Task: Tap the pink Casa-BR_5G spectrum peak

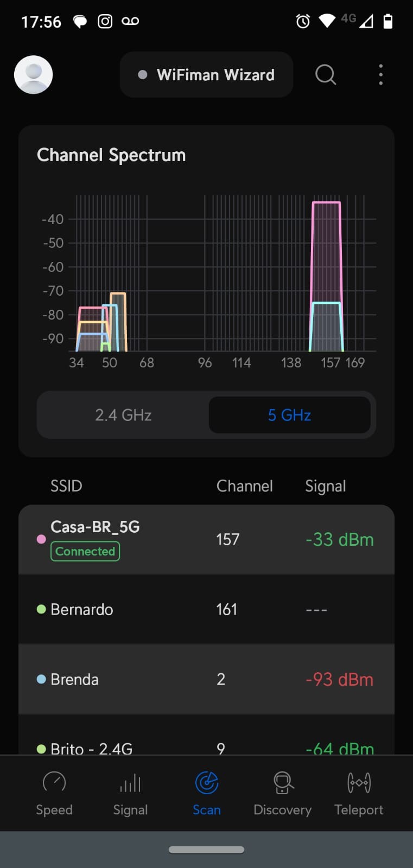Action: (326, 250)
